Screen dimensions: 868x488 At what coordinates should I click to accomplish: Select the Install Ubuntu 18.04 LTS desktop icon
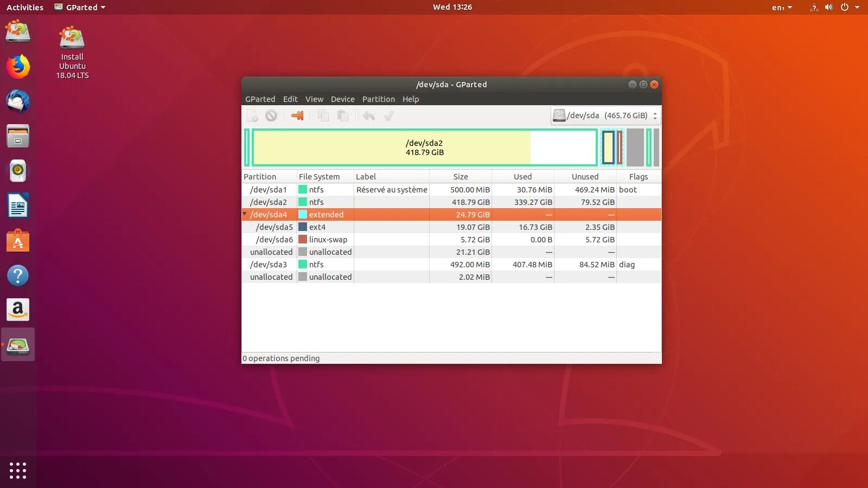coord(72,53)
